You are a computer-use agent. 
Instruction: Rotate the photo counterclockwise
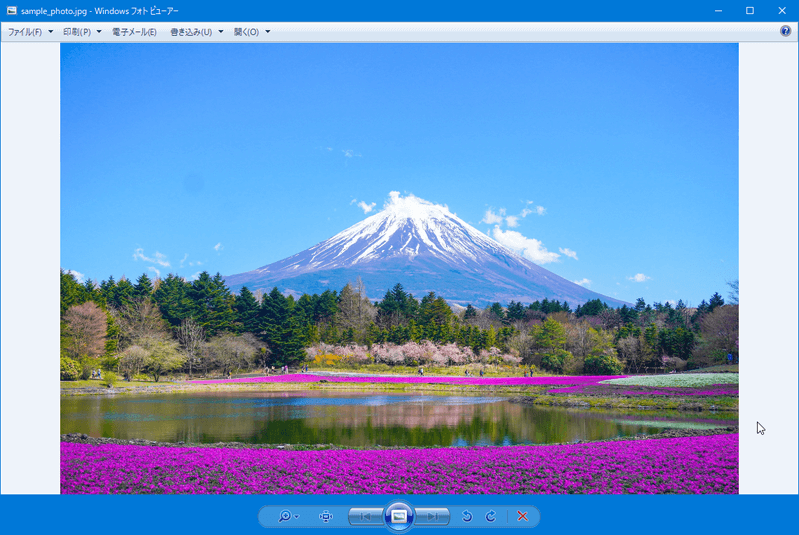tap(466, 516)
